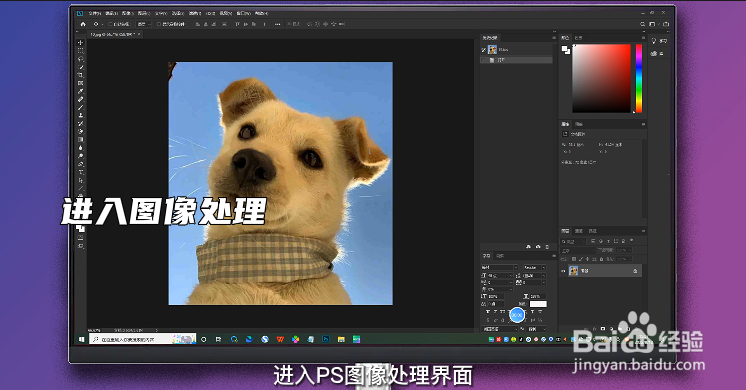Filter layers for pixel layers
Image resolution: width=746 pixels, height=390 pixels.
(593, 242)
